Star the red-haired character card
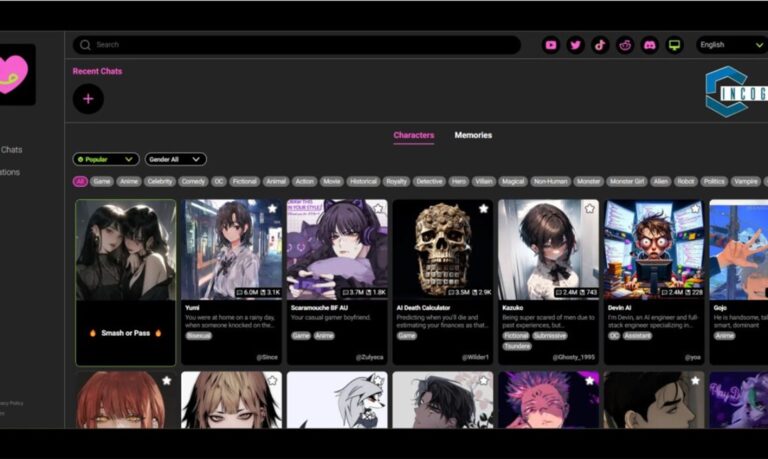The height and width of the screenshot is (459, 768). tap(167, 381)
